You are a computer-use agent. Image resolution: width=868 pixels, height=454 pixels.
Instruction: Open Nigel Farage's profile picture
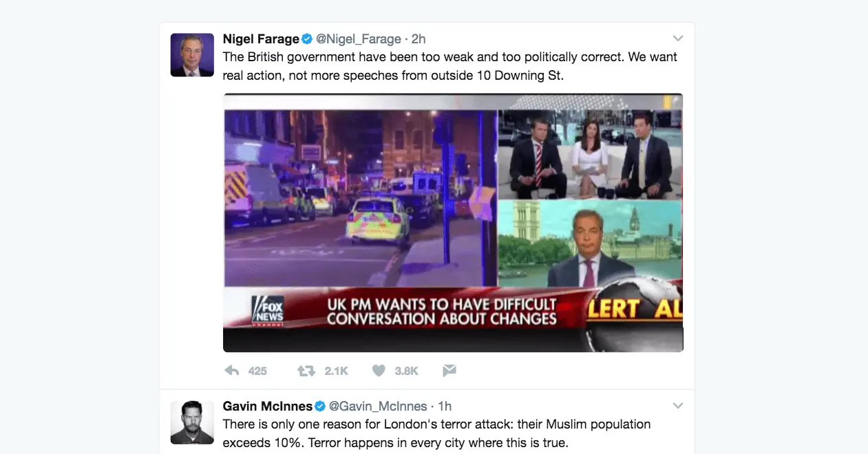click(192, 54)
